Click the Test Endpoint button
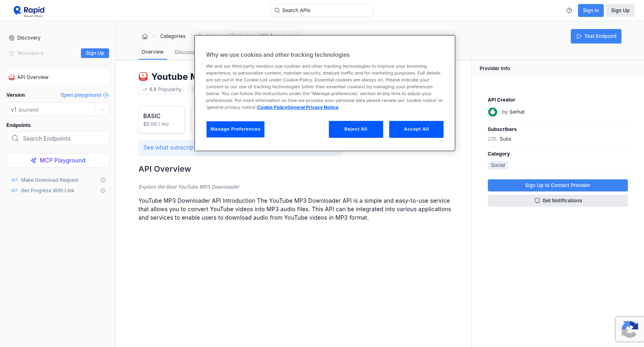Screen dimensions: 644x347 pos(596,36)
